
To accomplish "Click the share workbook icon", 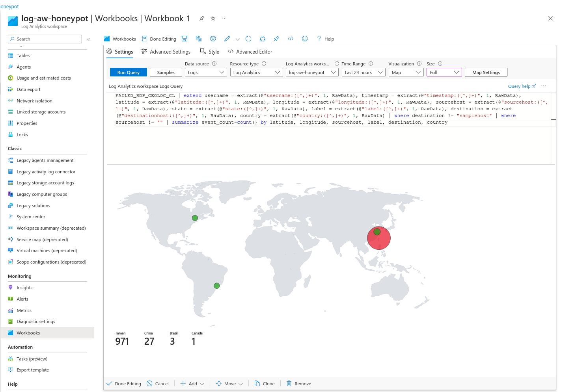I will (263, 39).
